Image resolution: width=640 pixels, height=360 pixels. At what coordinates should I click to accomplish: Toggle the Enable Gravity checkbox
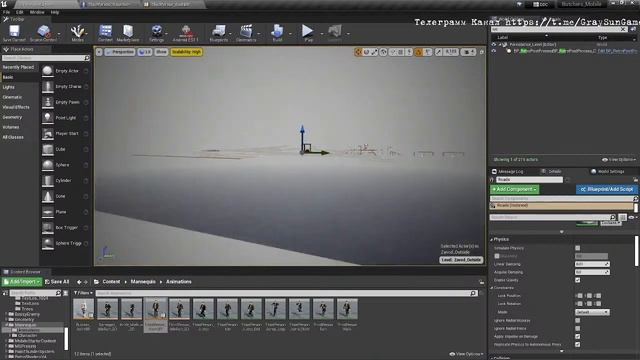[x=578, y=280]
